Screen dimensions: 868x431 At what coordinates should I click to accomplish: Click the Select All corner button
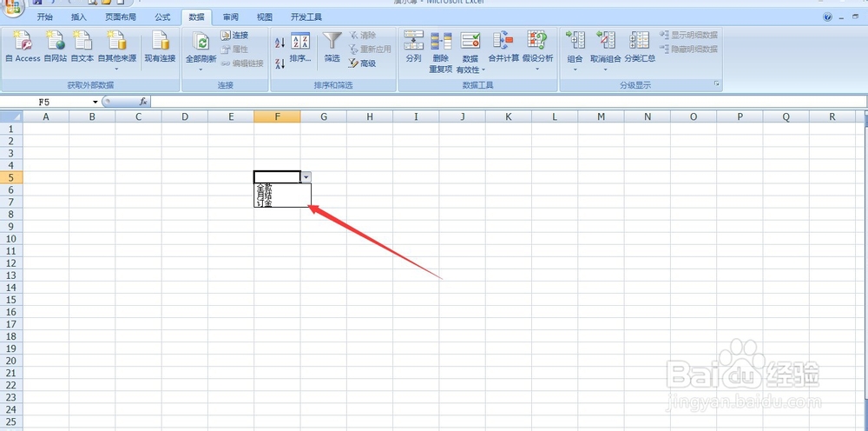(x=11, y=116)
